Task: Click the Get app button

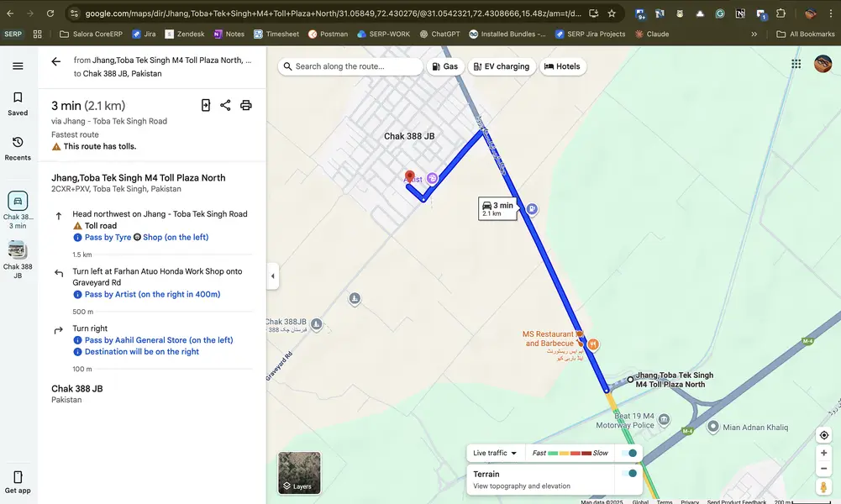Action: coord(18,481)
